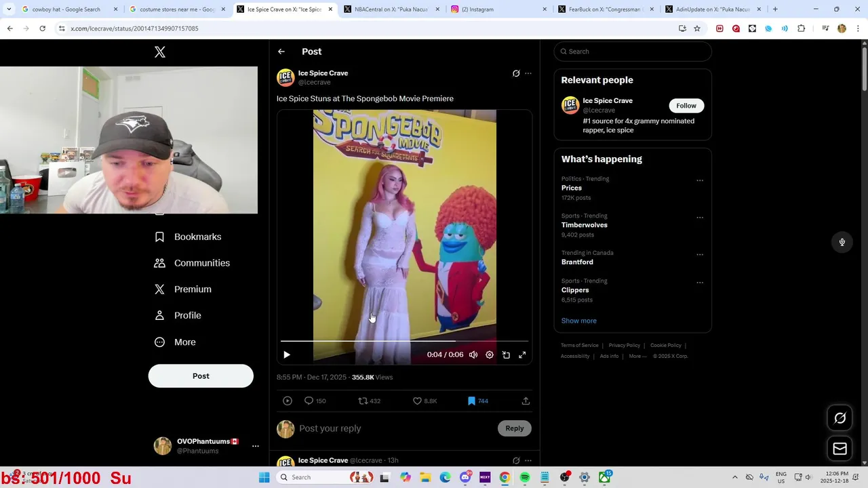Click the video views icon beside reply count

coord(288,401)
